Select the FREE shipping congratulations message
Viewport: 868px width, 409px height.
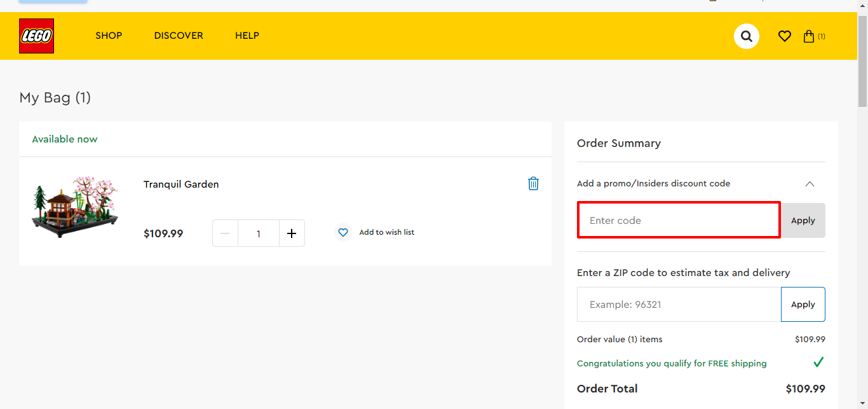[672, 364]
